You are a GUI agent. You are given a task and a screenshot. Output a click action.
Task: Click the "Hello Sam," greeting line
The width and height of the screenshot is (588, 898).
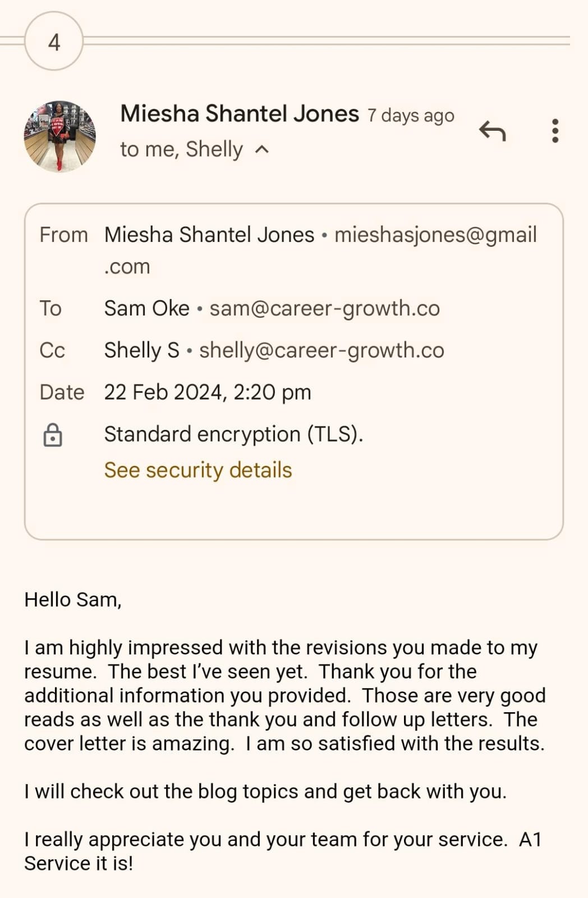coord(73,599)
